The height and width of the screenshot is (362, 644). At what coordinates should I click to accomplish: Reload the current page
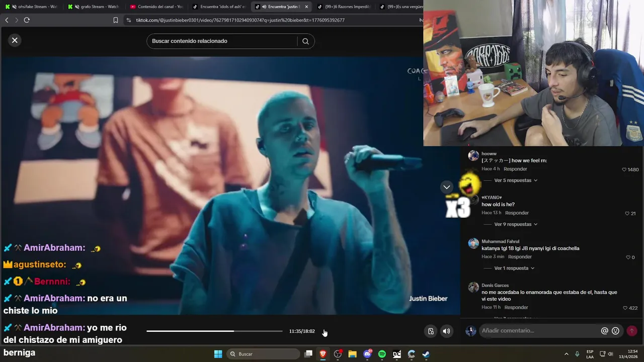27,20
